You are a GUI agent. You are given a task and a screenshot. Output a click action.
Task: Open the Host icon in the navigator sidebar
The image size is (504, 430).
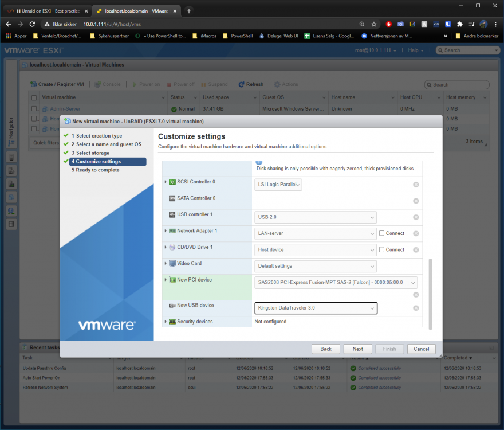[11, 158]
